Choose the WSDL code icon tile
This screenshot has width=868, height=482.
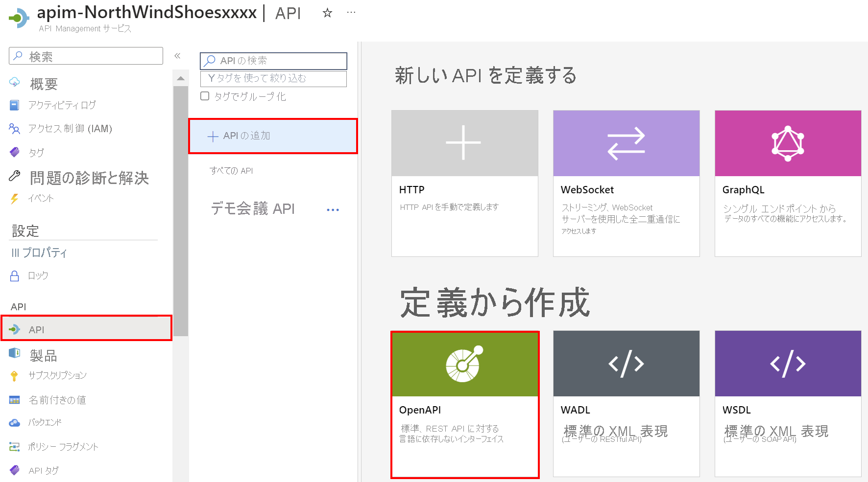pos(788,364)
